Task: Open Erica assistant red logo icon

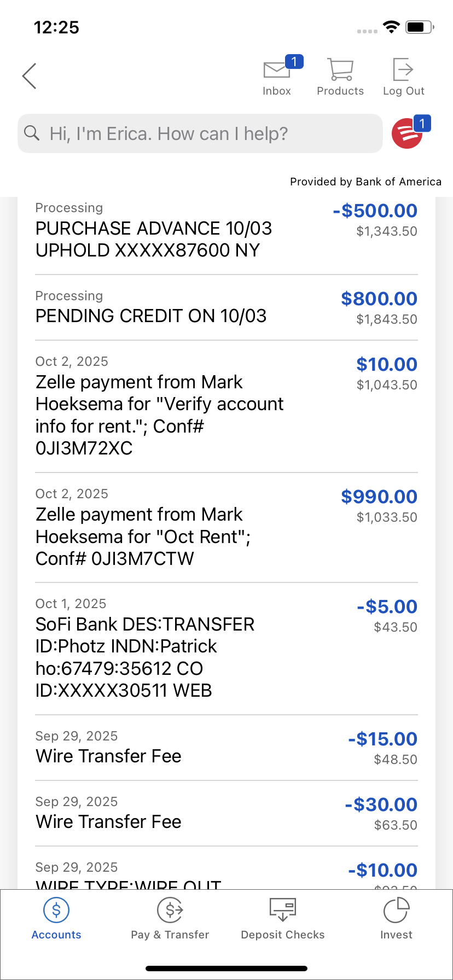Action: coord(407,133)
